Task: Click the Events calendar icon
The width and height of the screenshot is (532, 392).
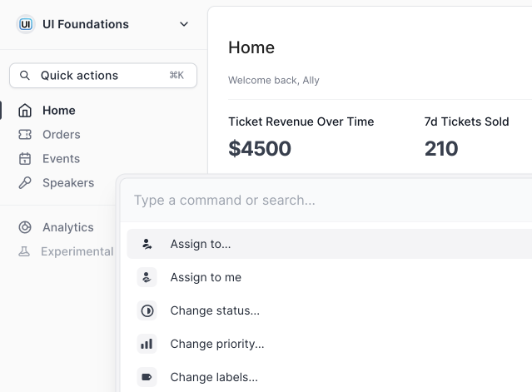Action: (25, 159)
